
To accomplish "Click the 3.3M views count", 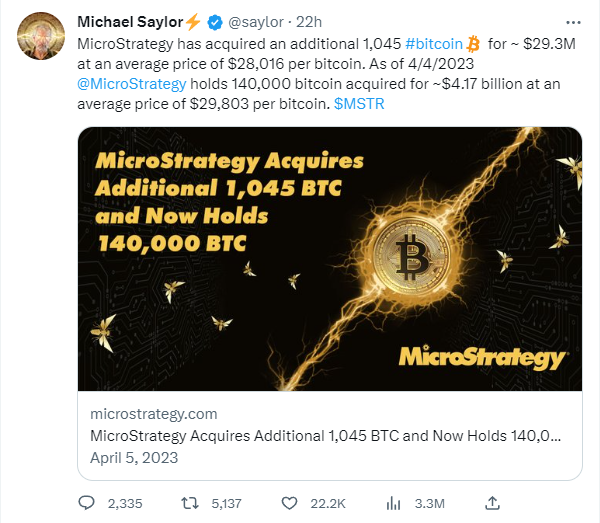I will [x=430, y=503].
